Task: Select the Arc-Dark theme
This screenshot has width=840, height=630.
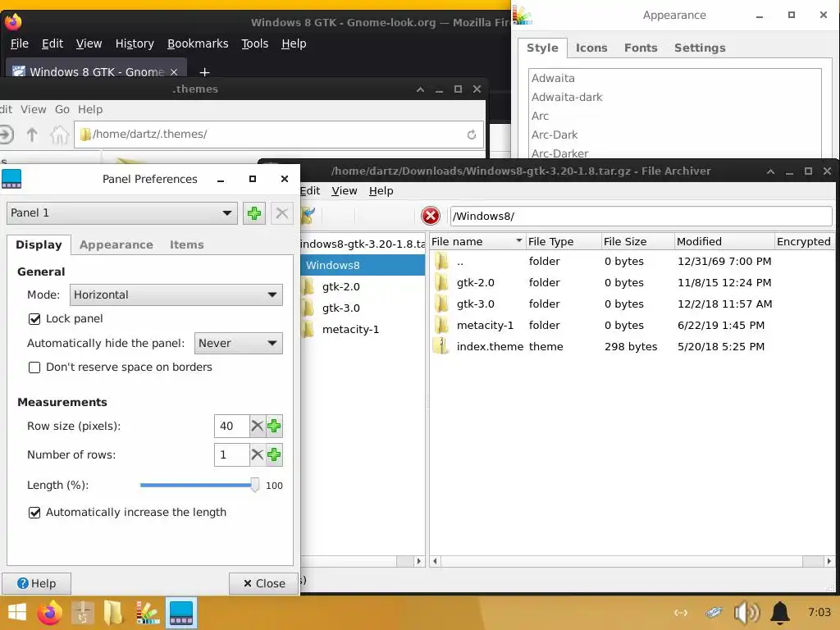Action: 555,135
